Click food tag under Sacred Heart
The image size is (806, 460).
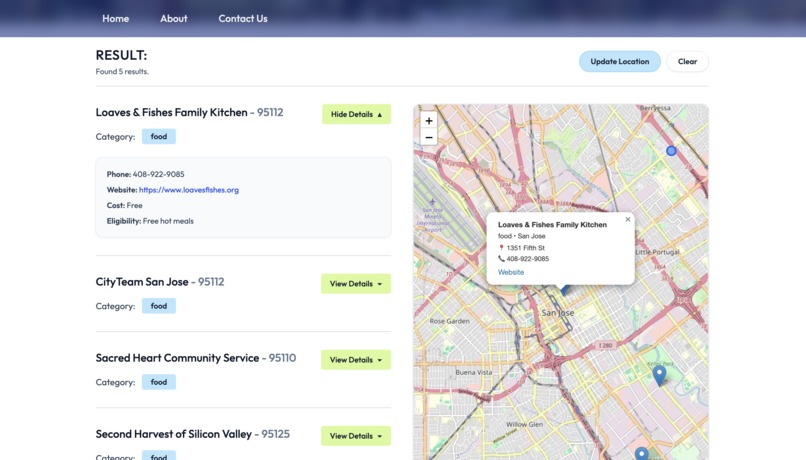(x=159, y=382)
